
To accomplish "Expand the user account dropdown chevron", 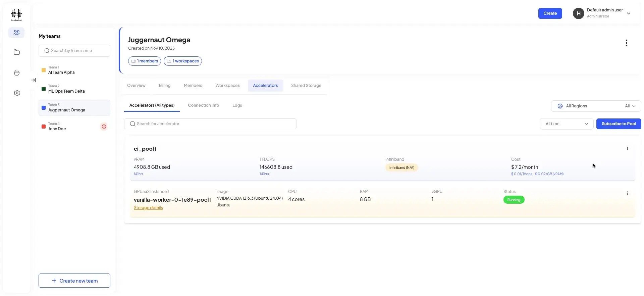I will [x=629, y=13].
